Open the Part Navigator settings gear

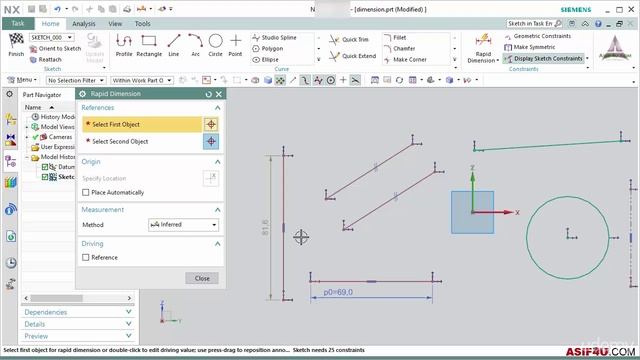(x=9, y=94)
